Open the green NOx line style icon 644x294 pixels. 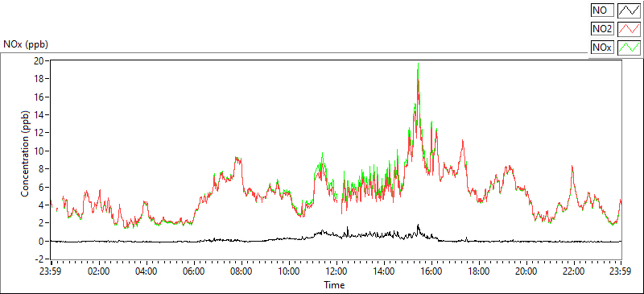coord(630,48)
